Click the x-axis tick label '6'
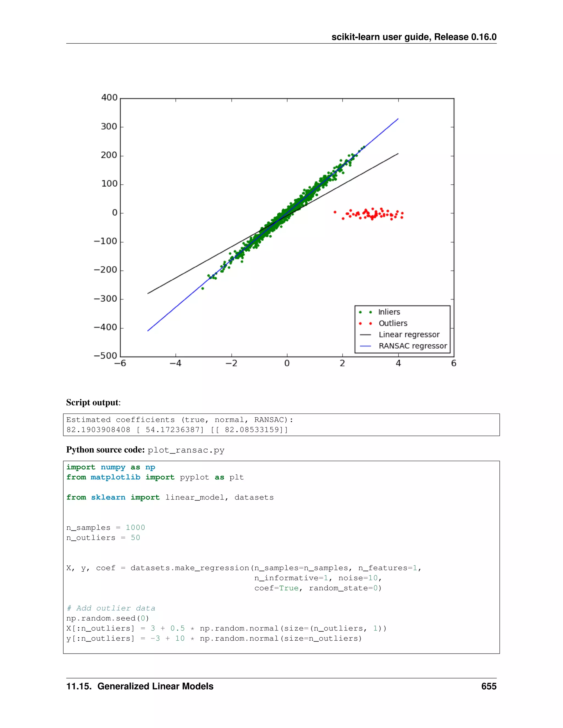Screen dimensions: 563x728 point(454,363)
